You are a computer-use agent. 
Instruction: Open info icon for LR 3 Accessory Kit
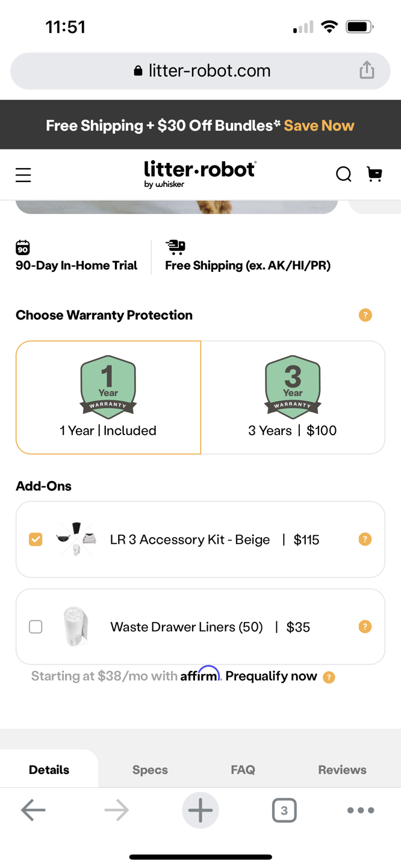(x=365, y=539)
